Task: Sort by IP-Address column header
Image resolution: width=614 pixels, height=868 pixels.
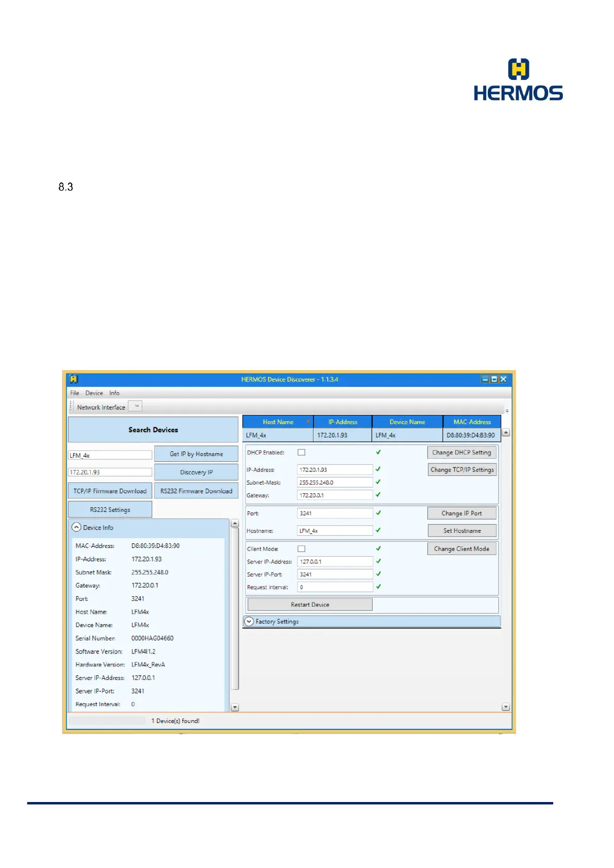Action: [x=343, y=422]
